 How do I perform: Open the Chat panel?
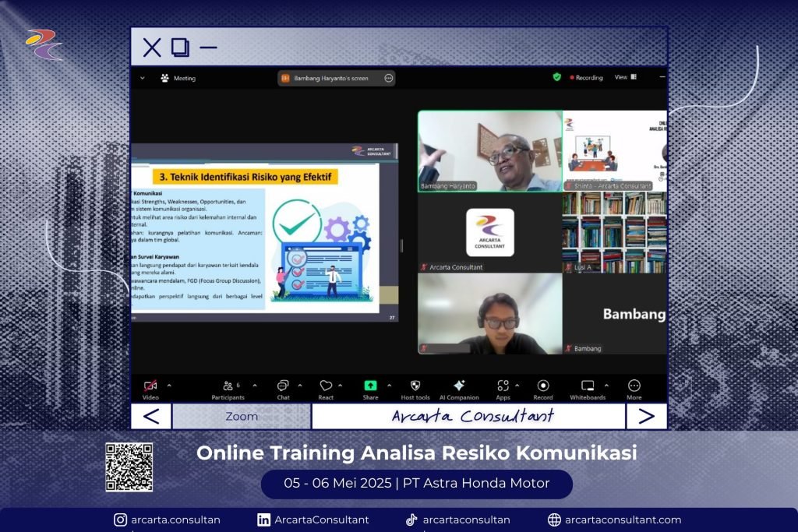[x=283, y=386]
